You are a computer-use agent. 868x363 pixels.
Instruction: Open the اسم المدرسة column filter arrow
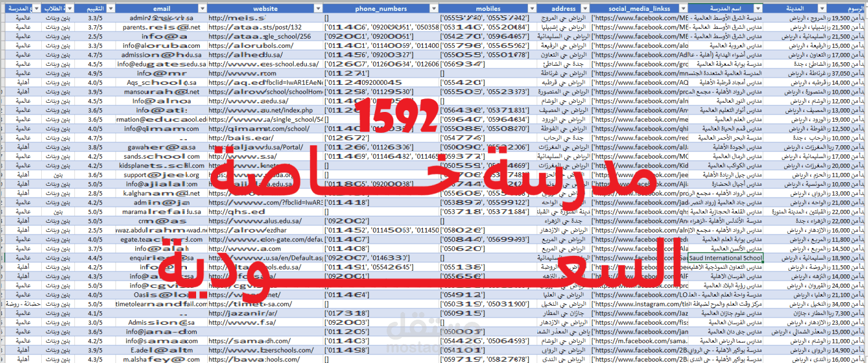pyautogui.click(x=758, y=9)
